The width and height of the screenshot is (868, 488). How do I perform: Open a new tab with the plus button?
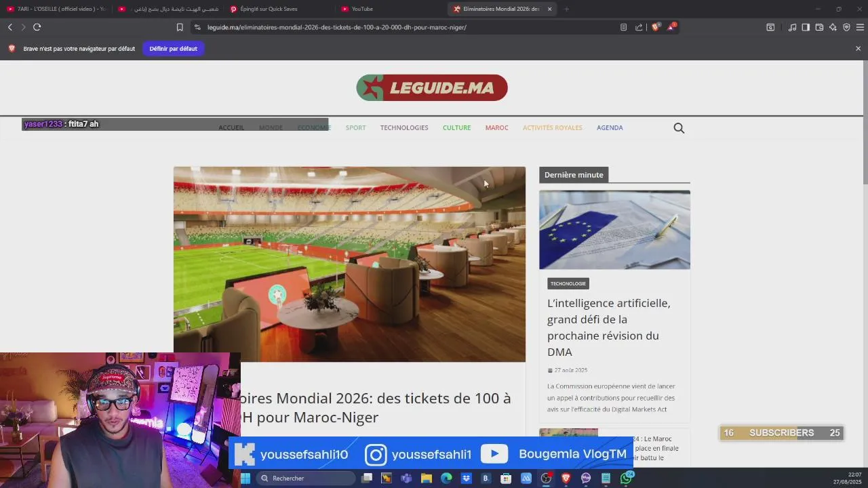pyautogui.click(x=566, y=9)
